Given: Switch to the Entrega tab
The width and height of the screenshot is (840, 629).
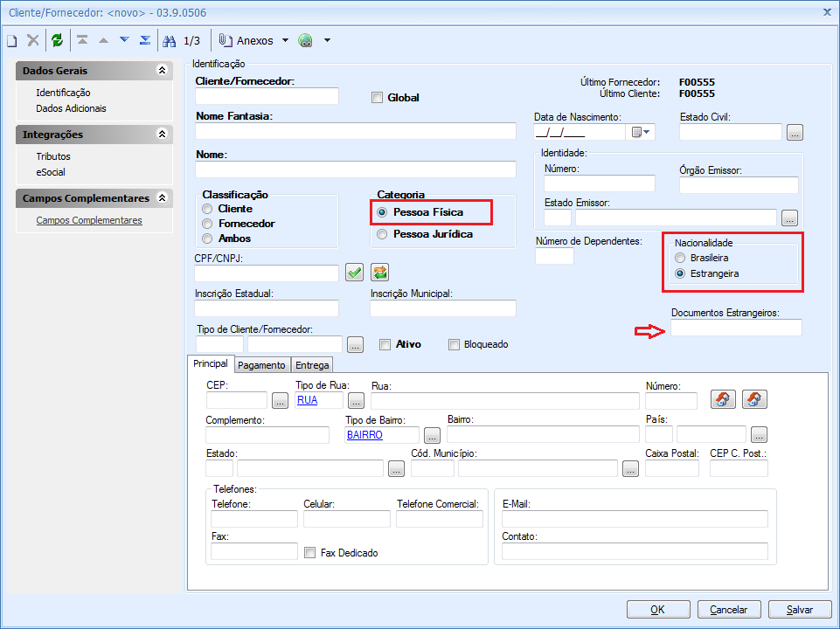Looking at the screenshot, I should tap(312, 365).
